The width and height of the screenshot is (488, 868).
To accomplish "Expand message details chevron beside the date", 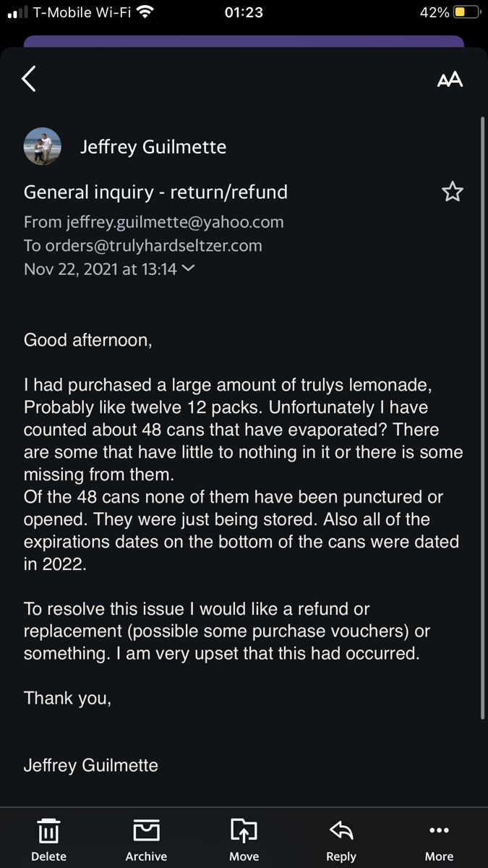I will (188, 268).
